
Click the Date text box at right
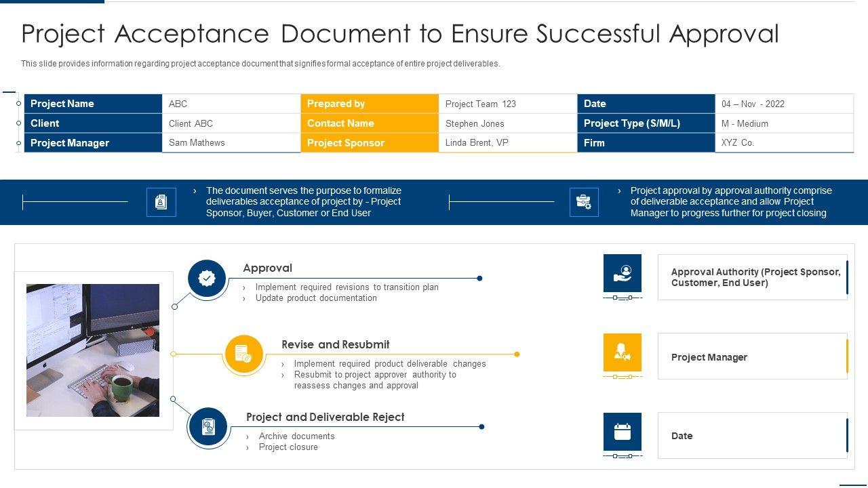[753, 435]
